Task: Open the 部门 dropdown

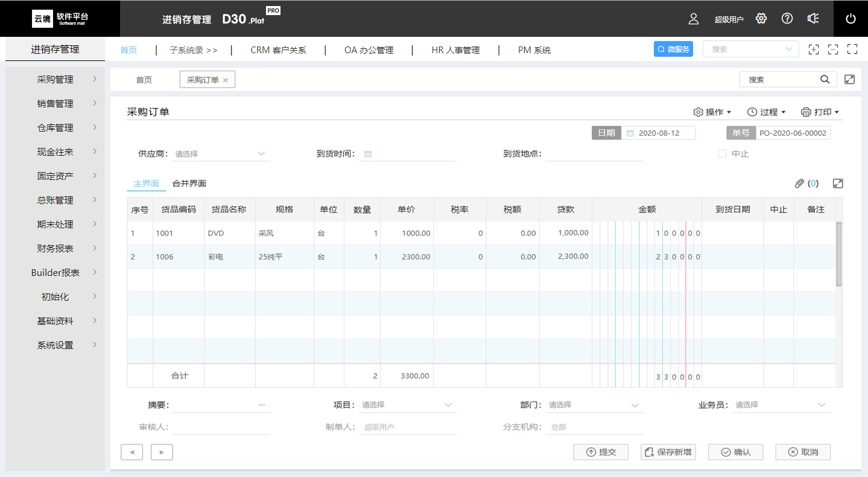Action: (594, 405)
